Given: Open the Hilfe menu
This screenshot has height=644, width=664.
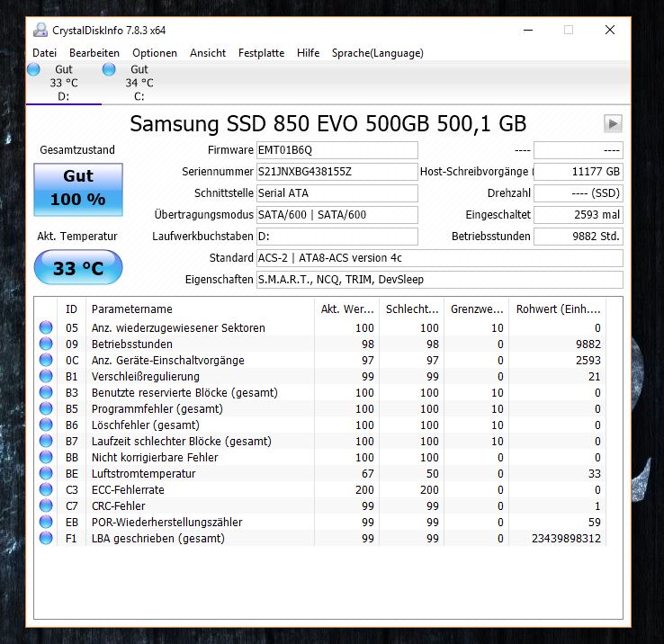Looking at the screenshot, I should click(309, 53).
